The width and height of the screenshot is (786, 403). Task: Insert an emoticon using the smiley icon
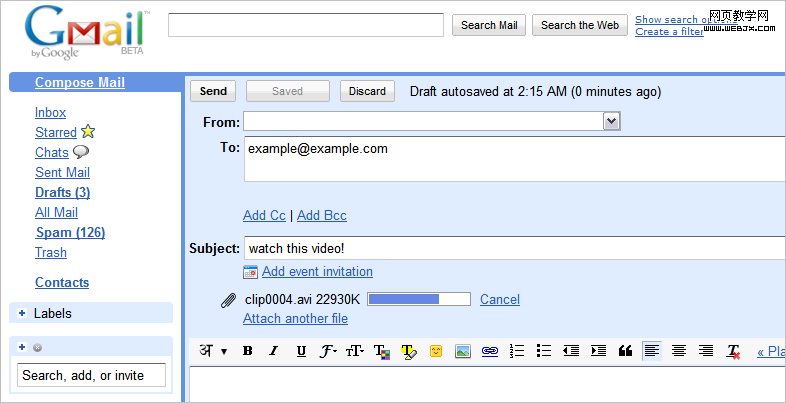click(x=436, y=351)
